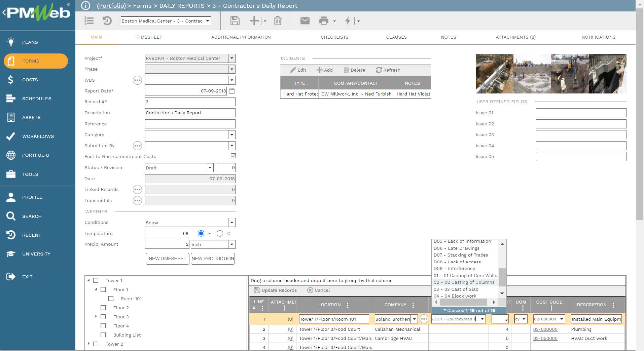Delete record using trash icon

[278, 21]
